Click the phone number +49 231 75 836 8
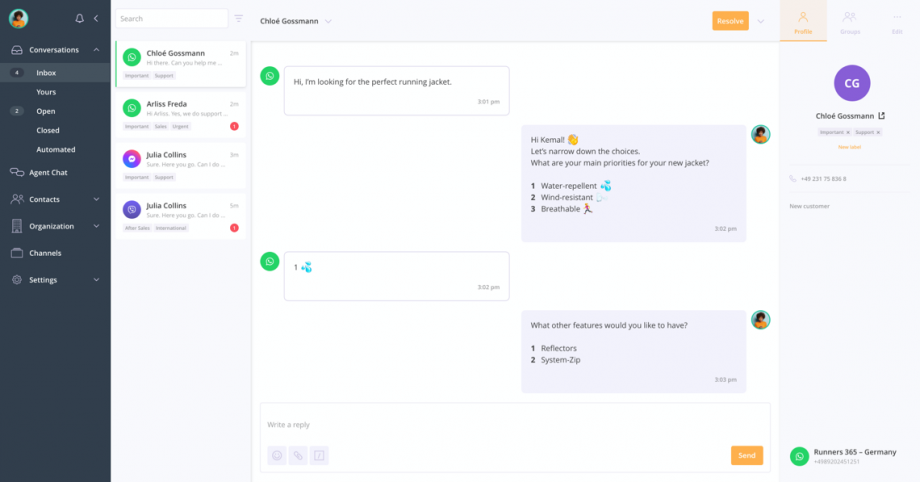Viewport: 920px width, 482px height. click(824, 179)
